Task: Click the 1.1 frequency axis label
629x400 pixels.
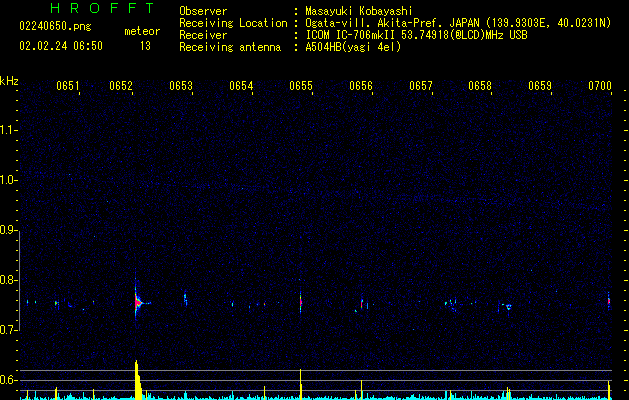Action: pyautogui.click(x=8, y=130)
